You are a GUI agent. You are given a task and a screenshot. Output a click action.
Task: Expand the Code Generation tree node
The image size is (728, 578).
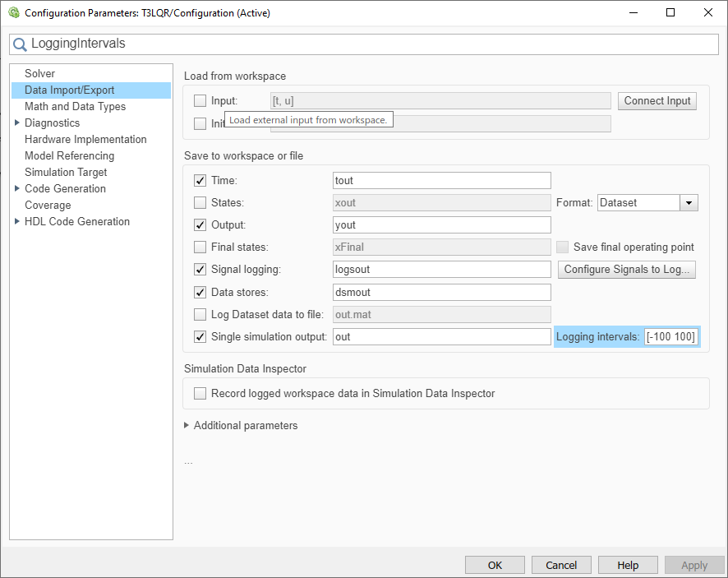click(x=17, y=189)
